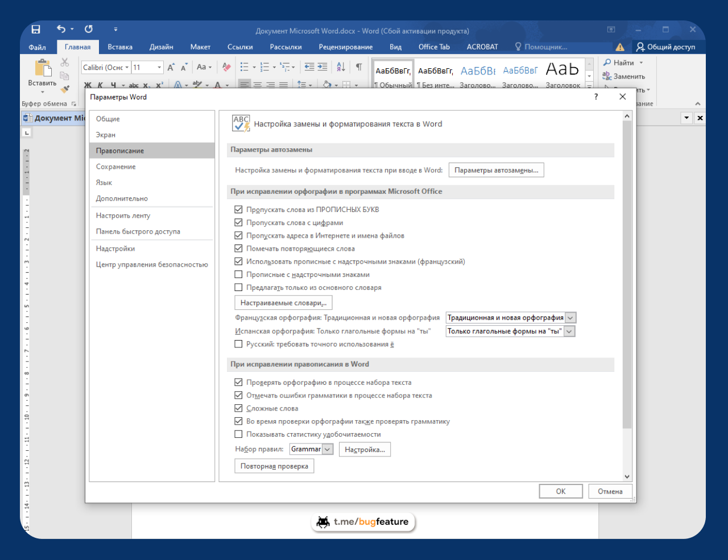Click the warning triangle icon in the ribbon tabs

(620, 47)
